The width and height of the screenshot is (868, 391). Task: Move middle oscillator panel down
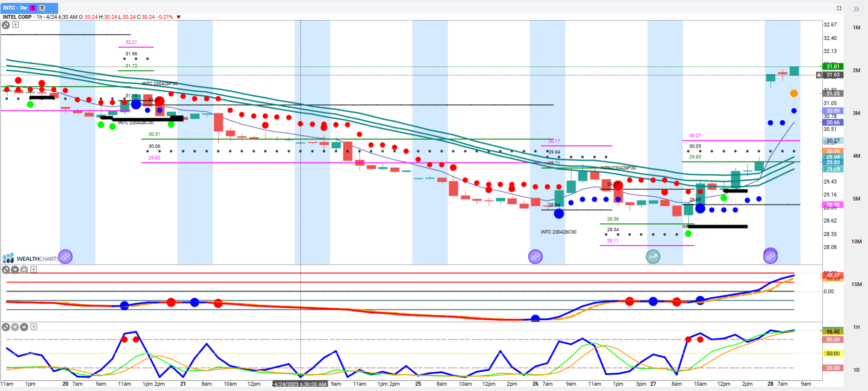click(15, 269)
